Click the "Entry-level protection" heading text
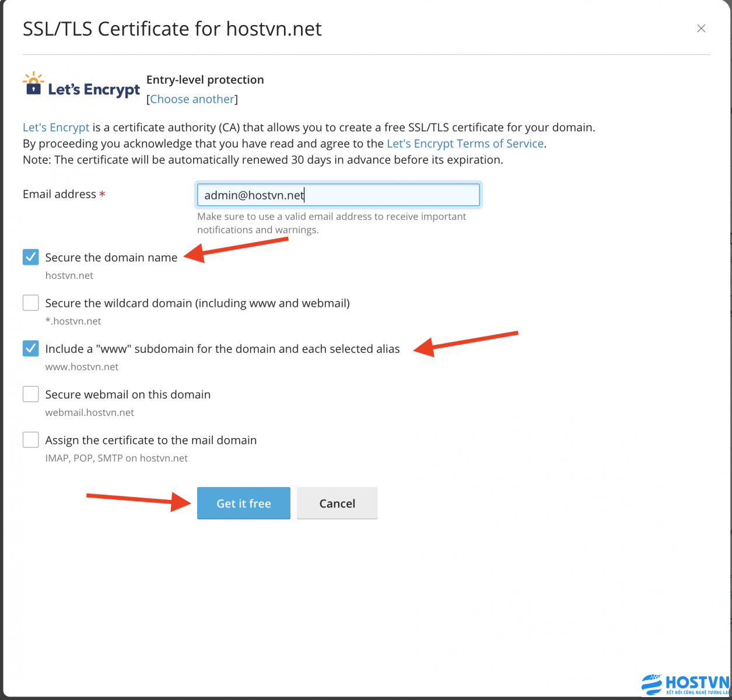Screen dimensions: 732x700 click(x=205, y=79)
